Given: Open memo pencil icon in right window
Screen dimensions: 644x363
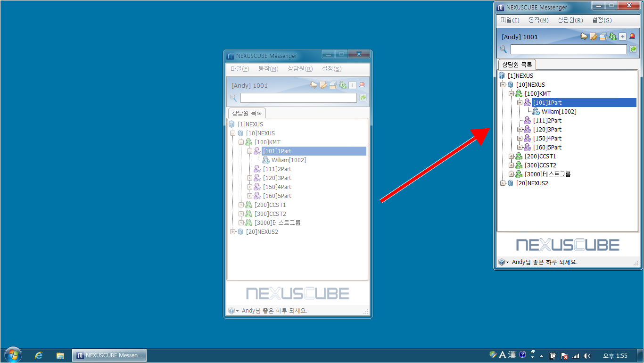Looking at the screenshot, I should 594,36.
